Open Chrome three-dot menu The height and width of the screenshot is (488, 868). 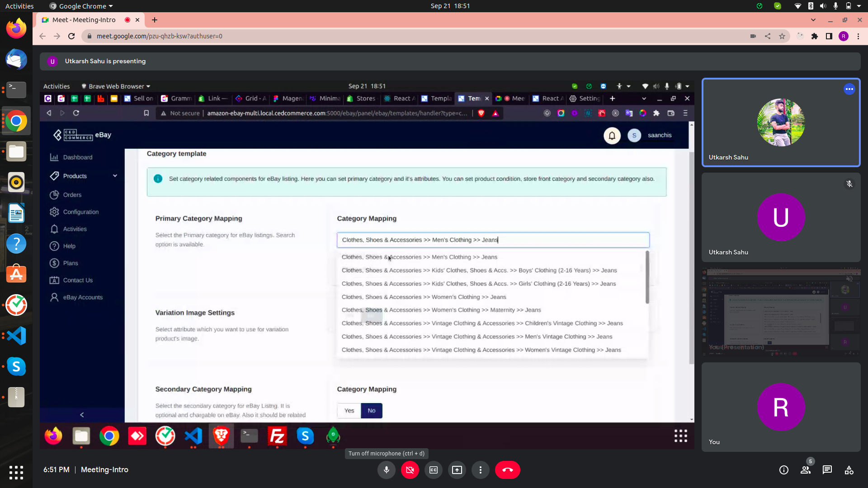[858, 36]
